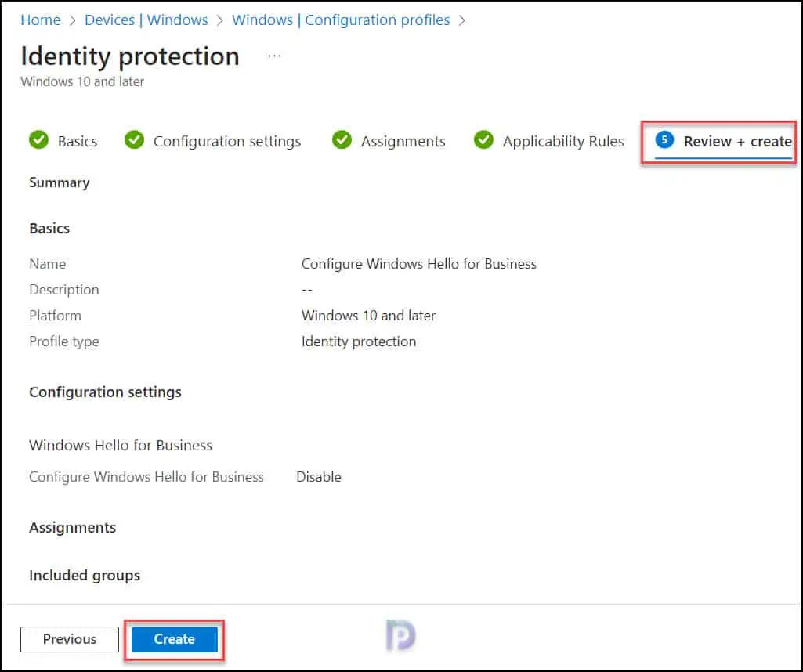Image resolution: width=803 pixels, height=672 pixels.
Task: Switch to the Configuration settings step
Action: [x=213, y=141]
